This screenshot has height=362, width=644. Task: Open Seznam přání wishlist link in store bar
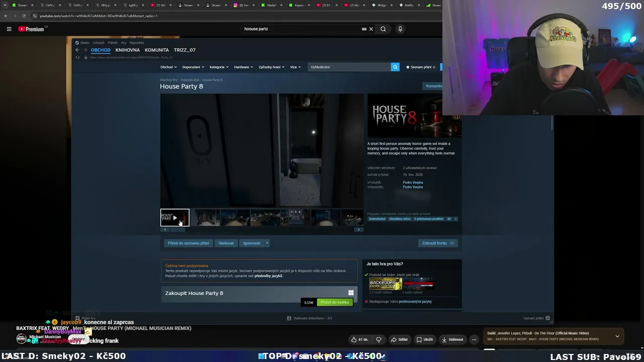point(421,67)
